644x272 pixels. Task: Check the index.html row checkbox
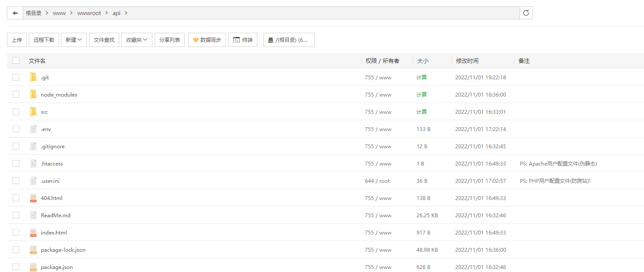[16, 232]
